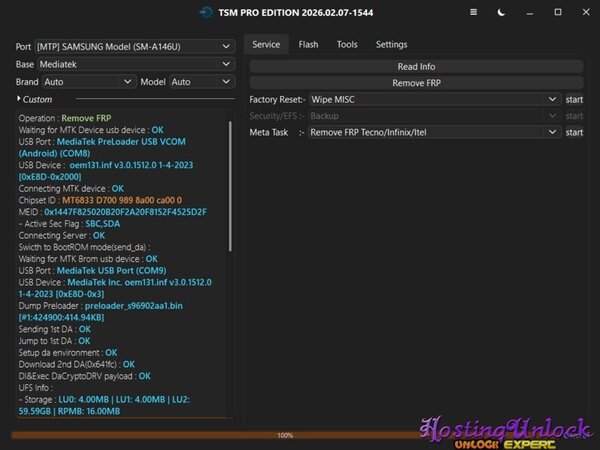Click 'Swicth to BootROM mode(send_da)' line
Screen dimensions: 600x450
point(84,247)
